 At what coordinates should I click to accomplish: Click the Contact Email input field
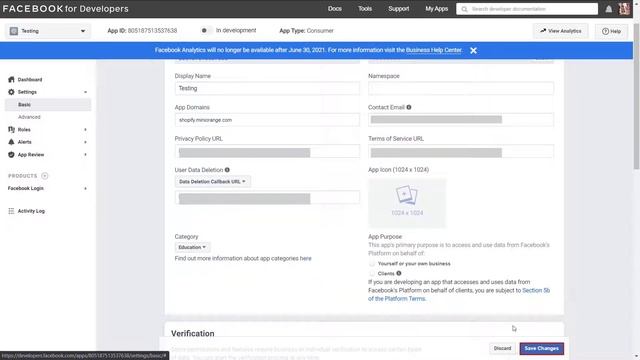[461, 120]
